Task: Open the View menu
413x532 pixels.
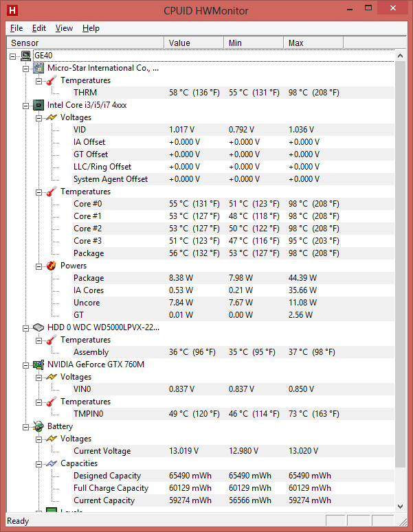Action: pyautogui.click(x=64, y=28)
